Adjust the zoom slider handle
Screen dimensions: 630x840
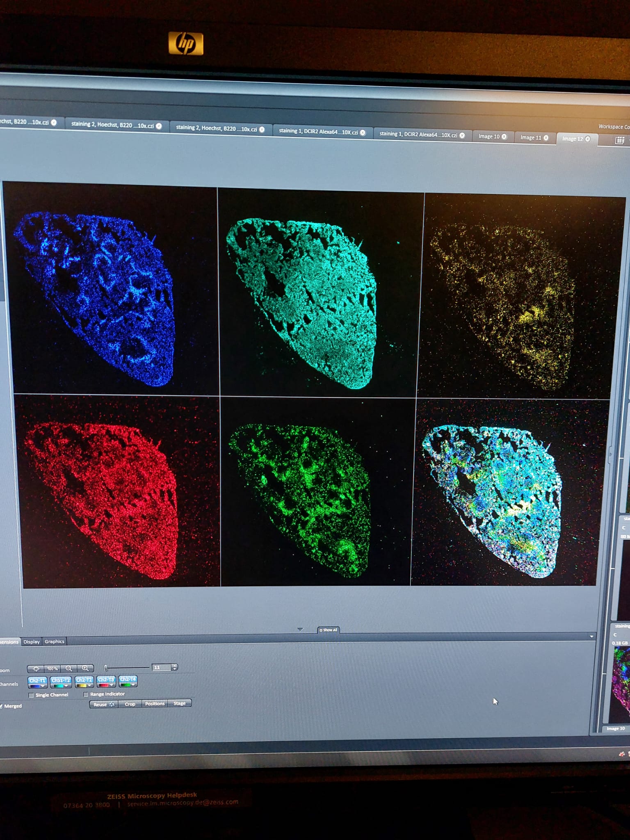pyautogui.click(x=106, y=668)
